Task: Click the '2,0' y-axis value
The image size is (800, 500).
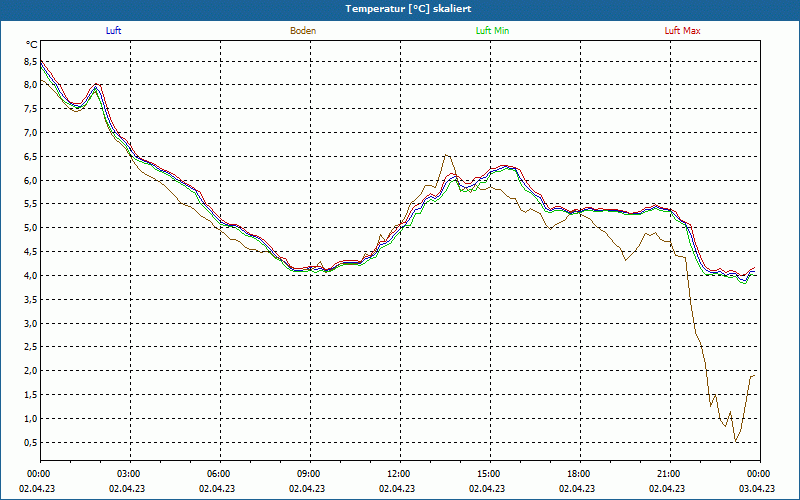Action: tap(31, 371)
